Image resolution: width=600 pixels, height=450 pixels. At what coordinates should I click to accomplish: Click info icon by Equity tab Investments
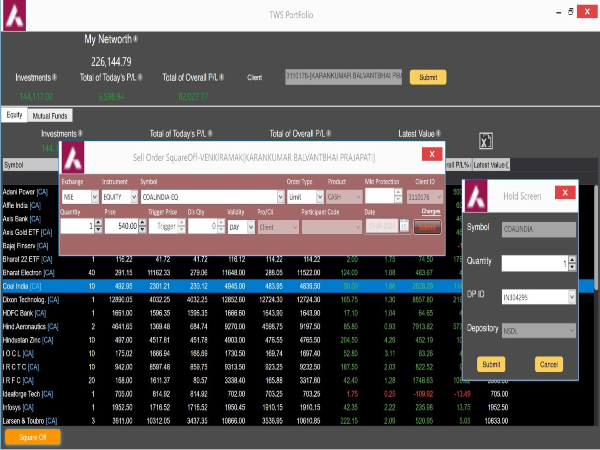pos(80,134)
